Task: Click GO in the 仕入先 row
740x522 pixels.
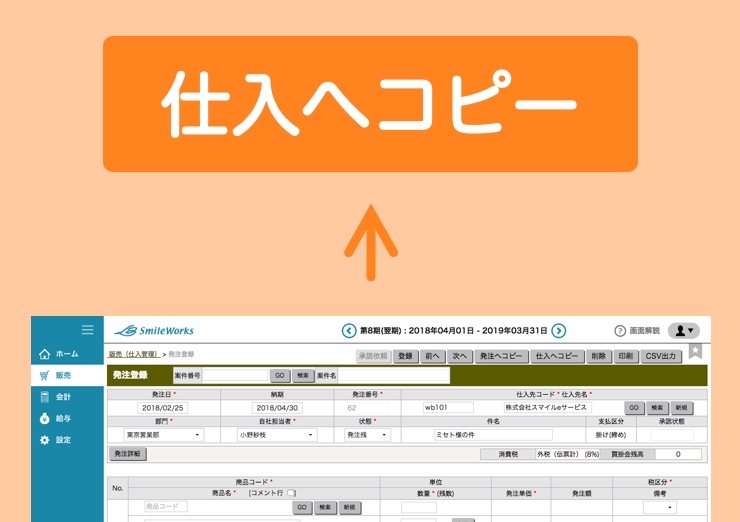Action: [x=634, y=408]
